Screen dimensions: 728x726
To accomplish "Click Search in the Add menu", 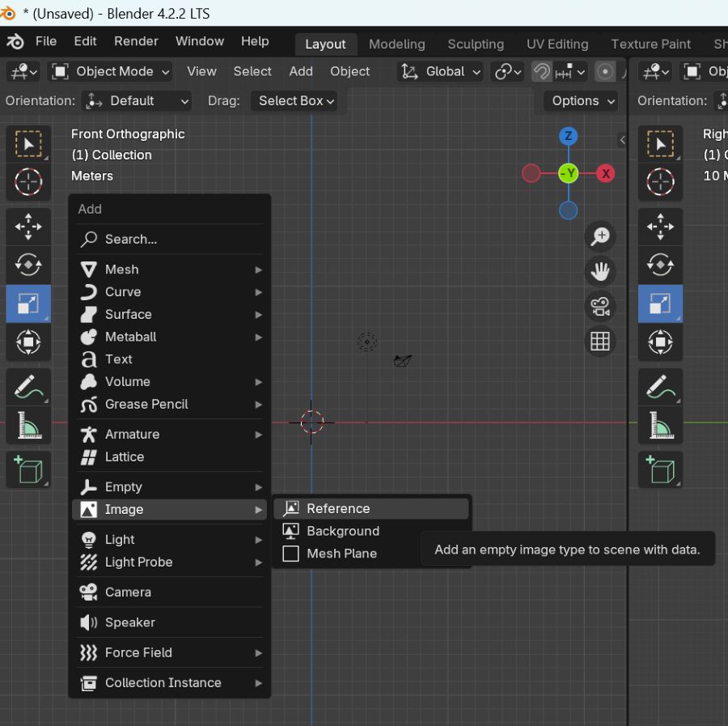I will coord(170,240).
